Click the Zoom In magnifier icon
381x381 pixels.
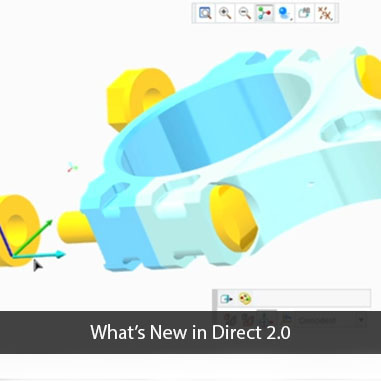(x=225, y=13)
